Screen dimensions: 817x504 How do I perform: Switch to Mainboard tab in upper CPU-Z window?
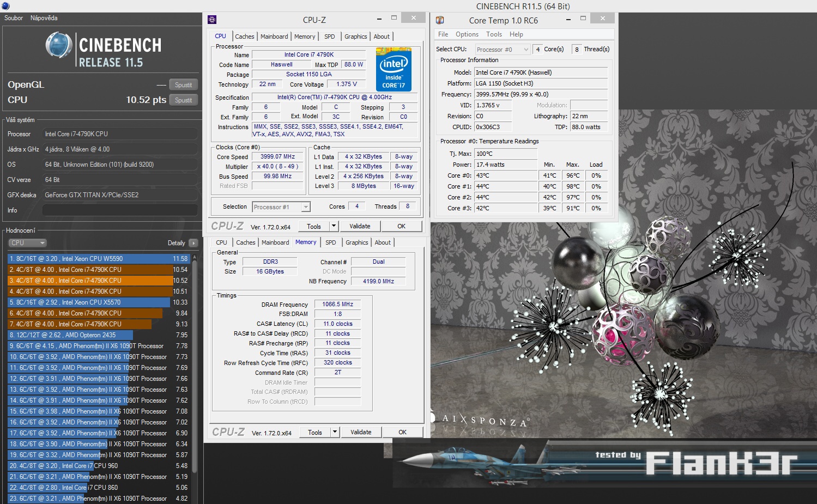(274, 37)
